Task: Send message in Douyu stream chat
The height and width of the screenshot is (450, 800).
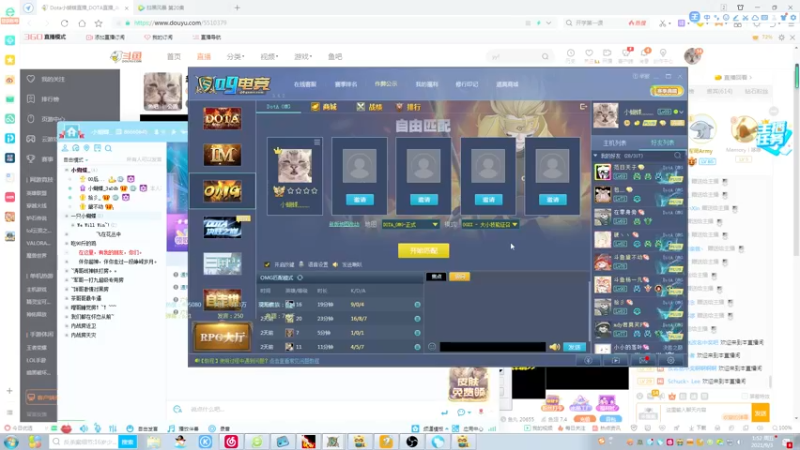Action: pos(760,413)
